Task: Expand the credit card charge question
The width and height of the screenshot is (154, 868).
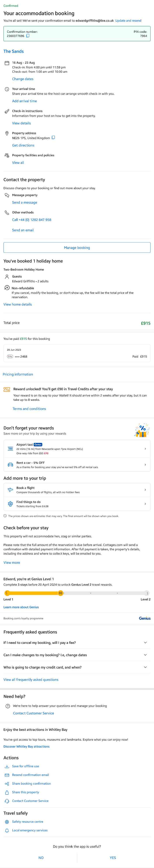Action: tap(145, 667)
